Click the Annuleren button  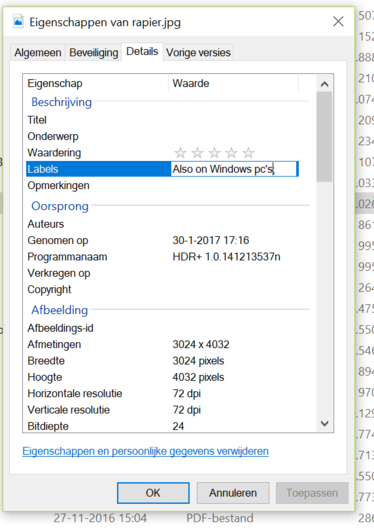[x=233, y=493]
